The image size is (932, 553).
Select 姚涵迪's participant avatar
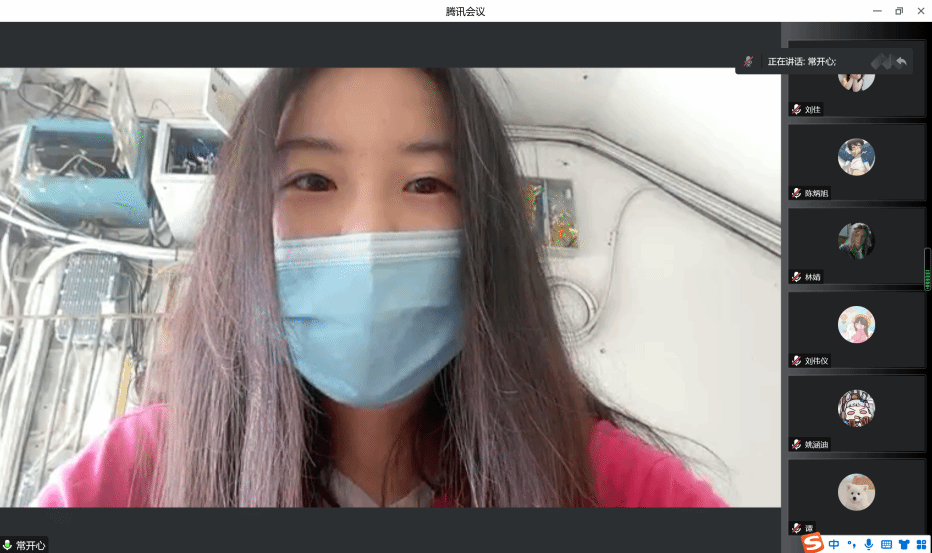856,408
